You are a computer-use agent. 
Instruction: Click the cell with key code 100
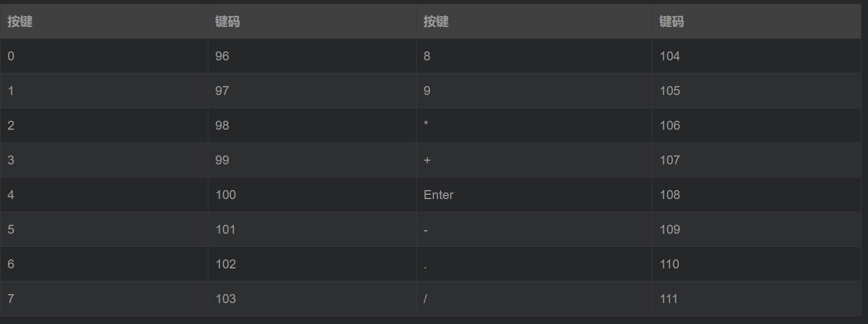(x=312, y=195)
